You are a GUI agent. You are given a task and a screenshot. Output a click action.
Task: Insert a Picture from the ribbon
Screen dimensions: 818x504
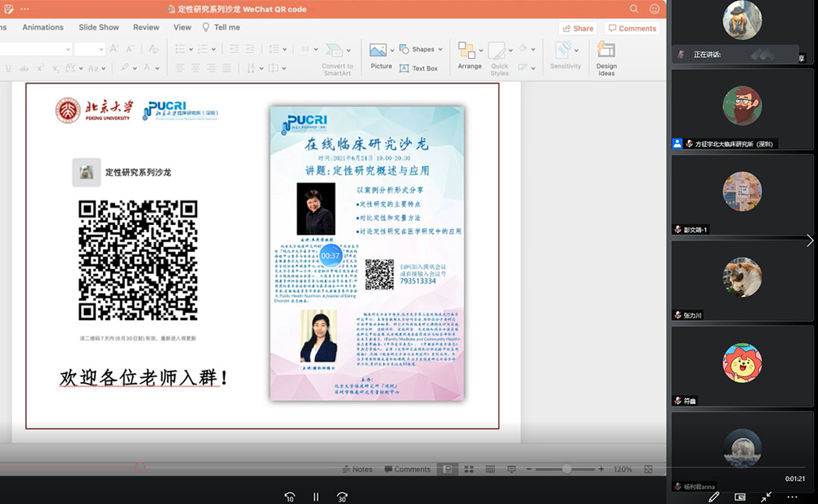pos(381,56)
